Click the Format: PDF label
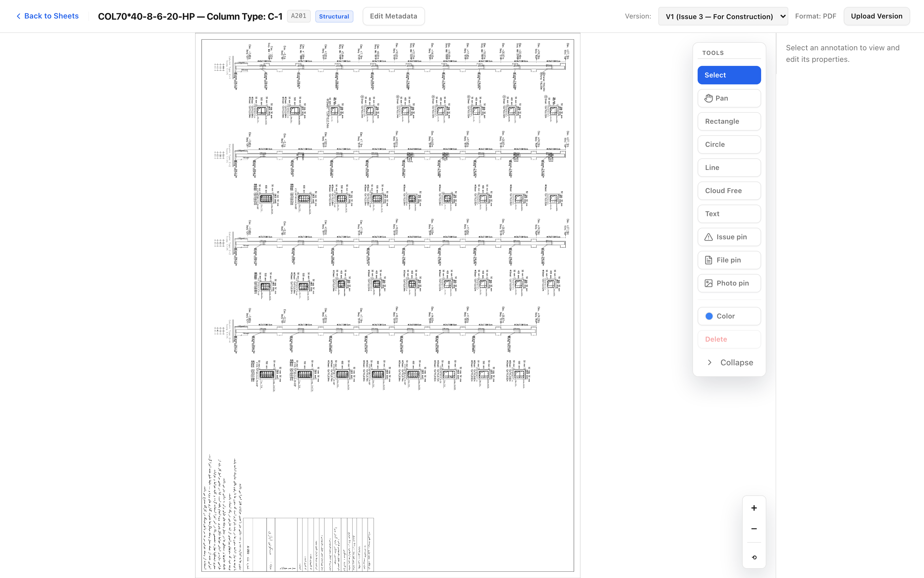The image size is (924, 578). tap(815, 16)
